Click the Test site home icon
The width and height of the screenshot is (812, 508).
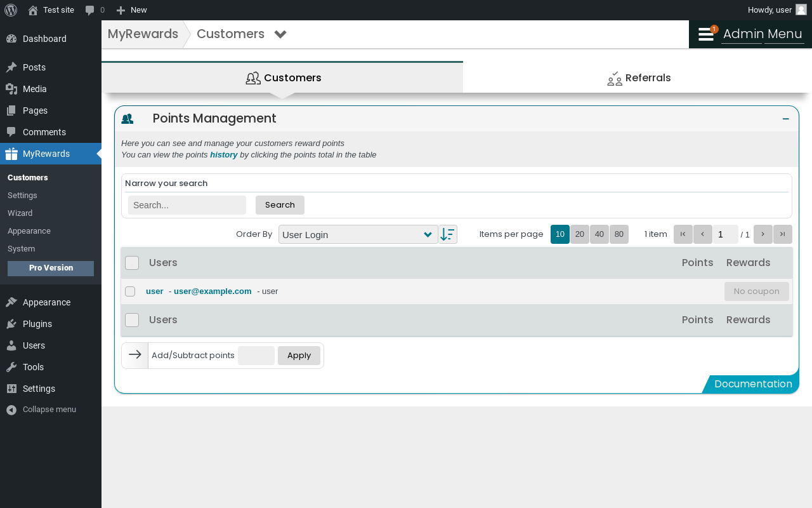pyautogui.click(x=33, y=10)
